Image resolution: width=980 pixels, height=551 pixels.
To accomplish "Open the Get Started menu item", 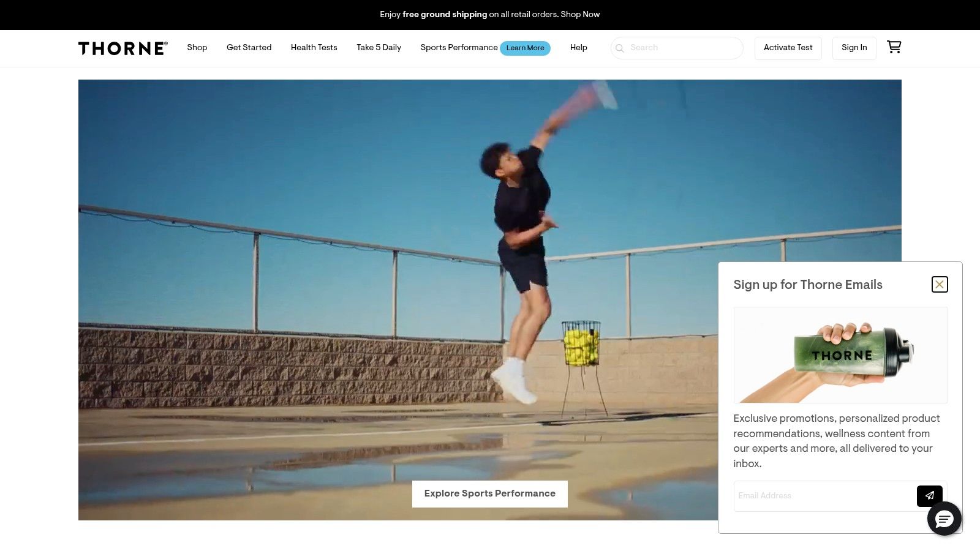I will pos(249,48).
